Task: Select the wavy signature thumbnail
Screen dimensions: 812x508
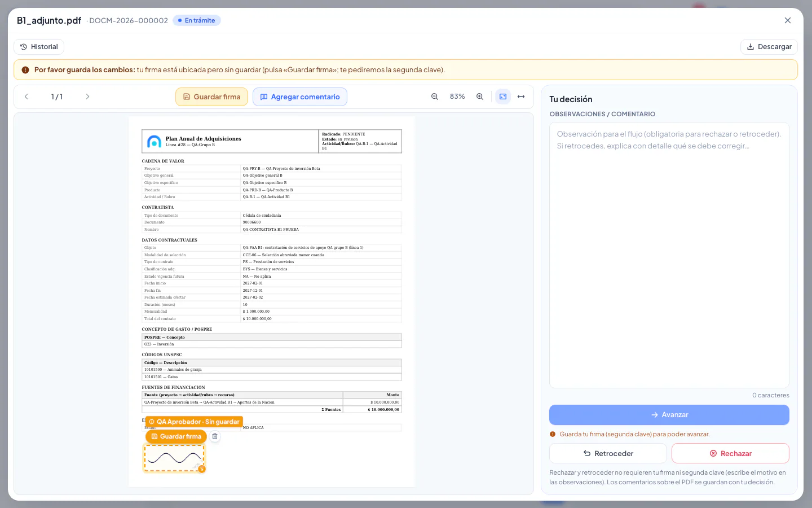Action: point(174,458)
